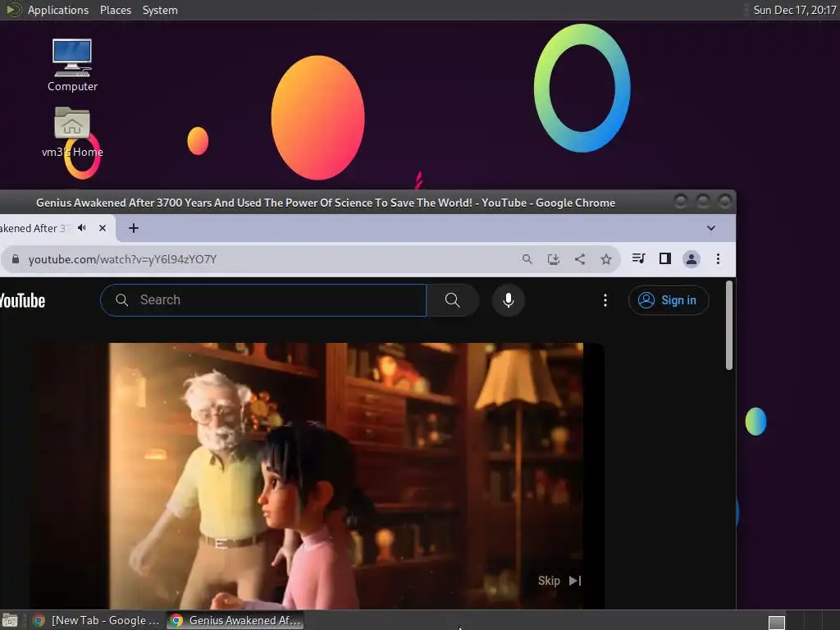This screenshot has height=630, width=840.
Task: Bookmark this page with the star
Action: click(x=606, y=259)
